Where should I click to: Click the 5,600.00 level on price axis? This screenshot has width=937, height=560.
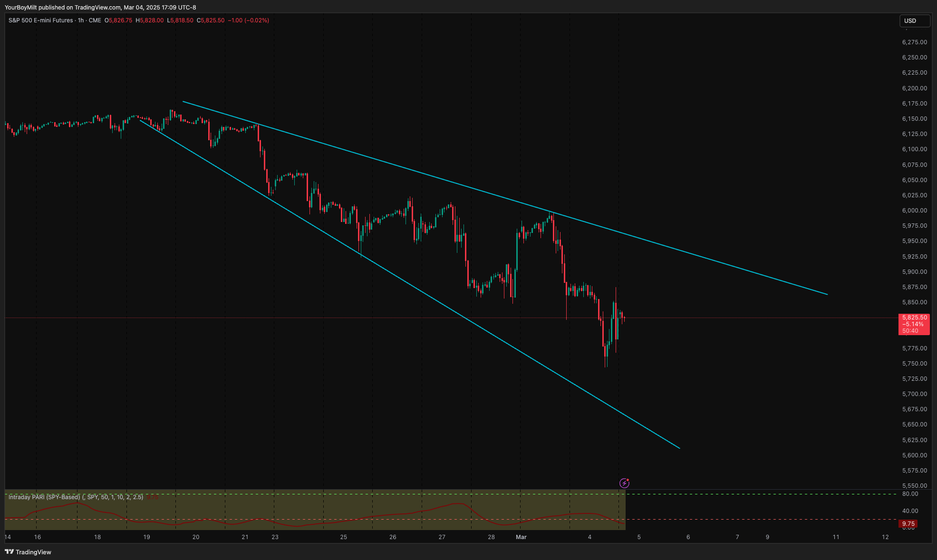coord(914,455)
